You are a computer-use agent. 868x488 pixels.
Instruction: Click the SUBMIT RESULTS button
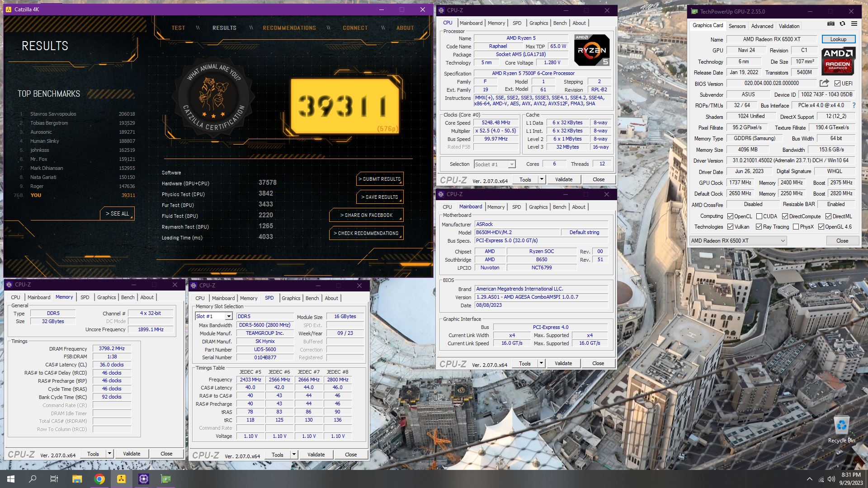tap(380, 179)
